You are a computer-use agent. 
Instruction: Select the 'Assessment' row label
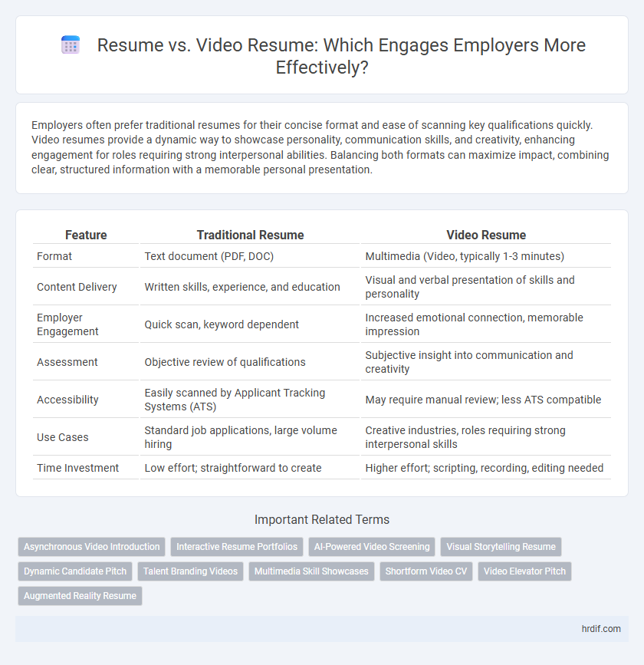coord(67,362)
